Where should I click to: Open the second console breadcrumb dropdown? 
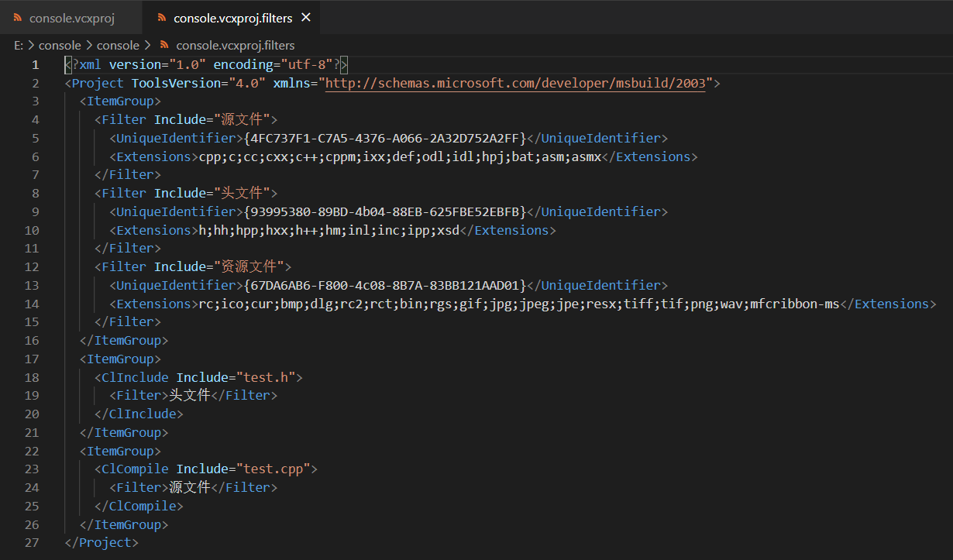118,45
